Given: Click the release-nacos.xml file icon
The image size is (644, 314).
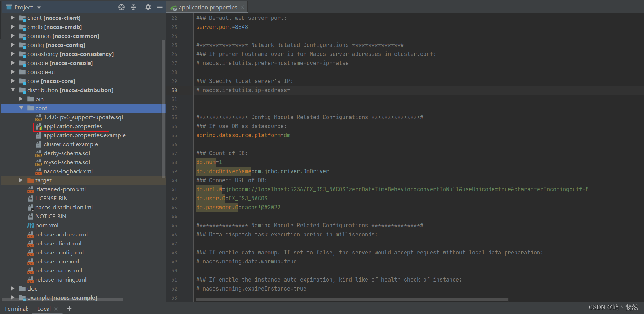Looking at the screenshot, I should pos(31,271).
